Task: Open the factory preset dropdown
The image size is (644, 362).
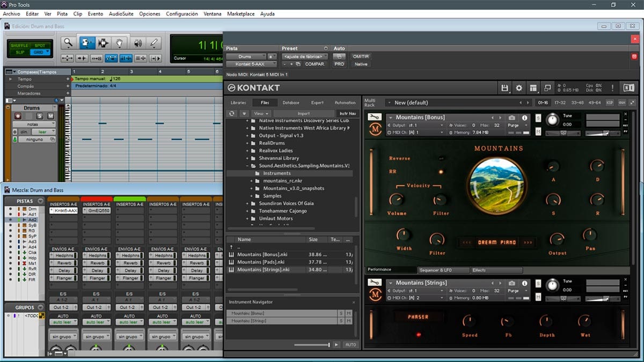Action: 304,56
